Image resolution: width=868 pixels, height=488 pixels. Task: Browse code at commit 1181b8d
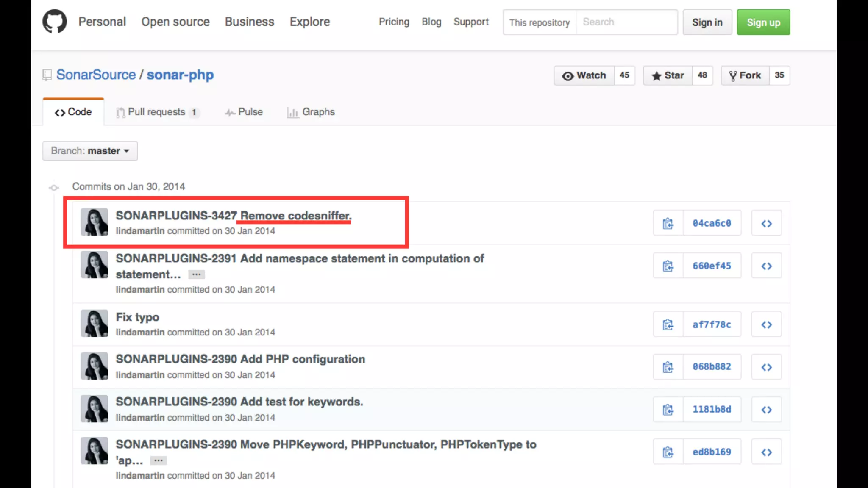(766, 410)
